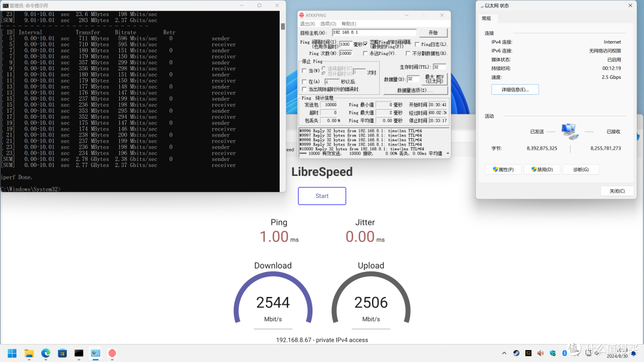
Task: Click the network control panel taskbar icon
Action: (95, 354)
